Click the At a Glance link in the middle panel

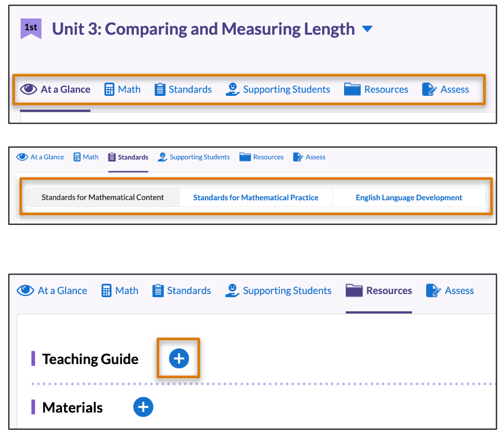coord(47,157)
